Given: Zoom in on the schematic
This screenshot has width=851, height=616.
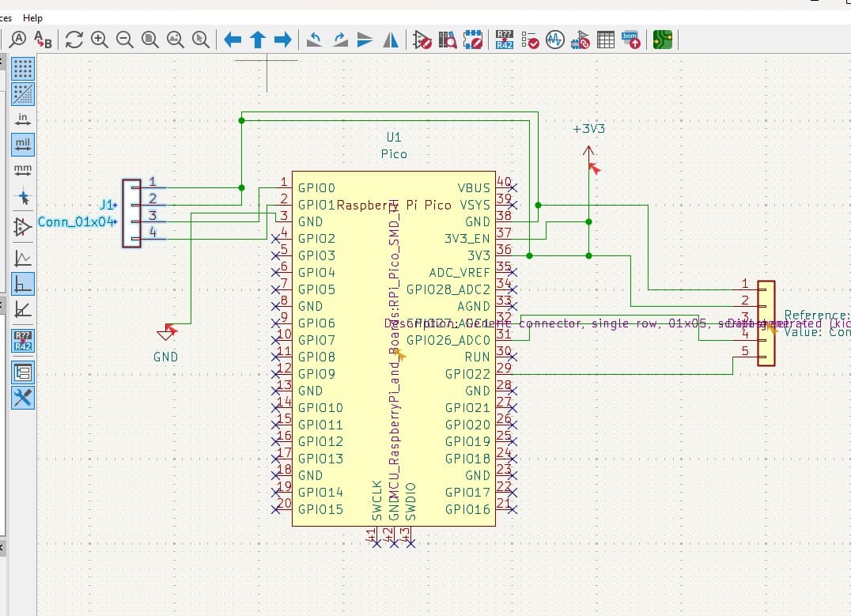Looking at the screenshot, I should click(100, 40).
